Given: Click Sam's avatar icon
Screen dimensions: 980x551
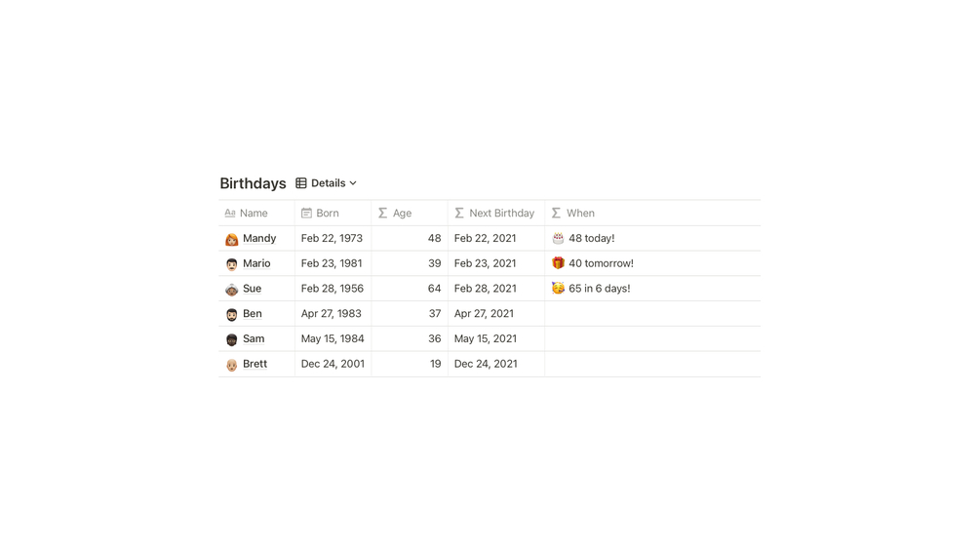Looking at the screenshot, I should point(231,339).
